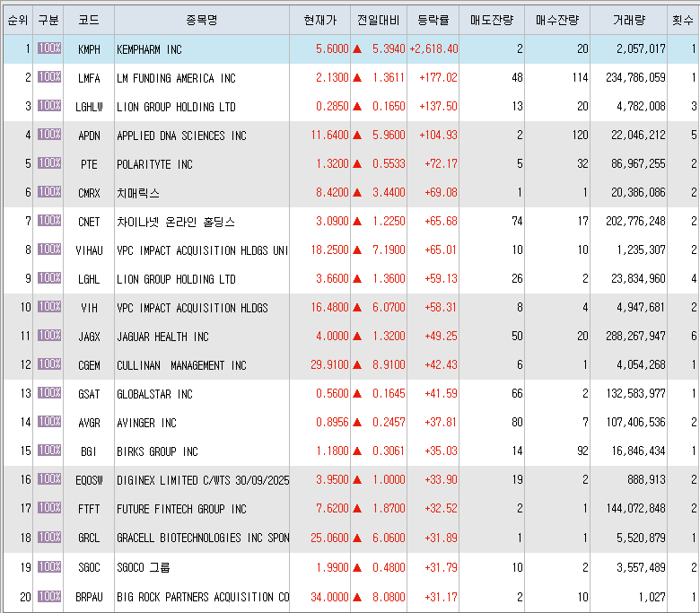Click the volume 202,776,248
Viewport: 700px width, 613px height.
click(x=635, y=221)
